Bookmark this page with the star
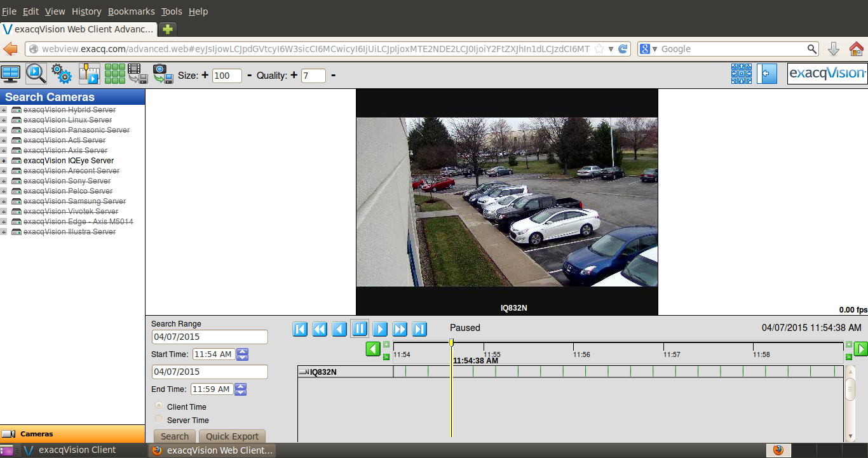 click(x=599, y=49)
